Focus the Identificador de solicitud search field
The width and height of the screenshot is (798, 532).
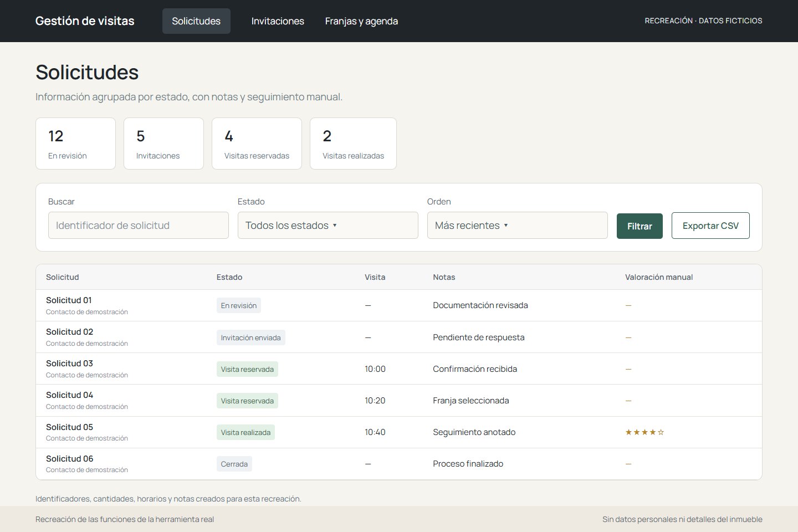point(139,226)
